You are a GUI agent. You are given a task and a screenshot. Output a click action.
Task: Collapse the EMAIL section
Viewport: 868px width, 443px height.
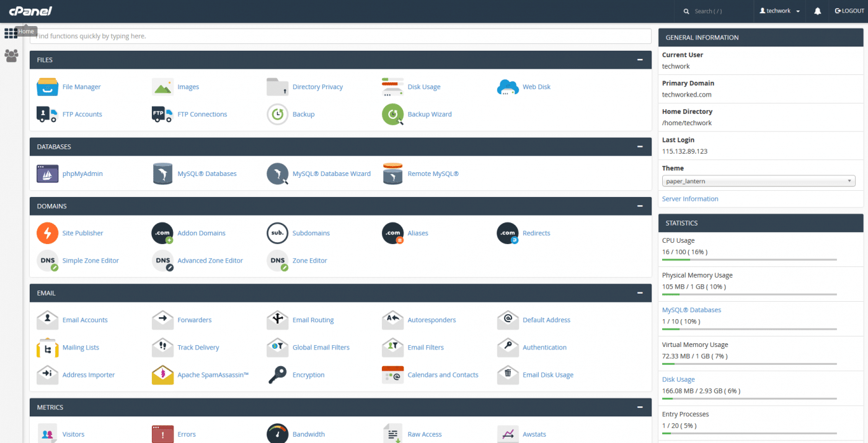click(639, 292)
